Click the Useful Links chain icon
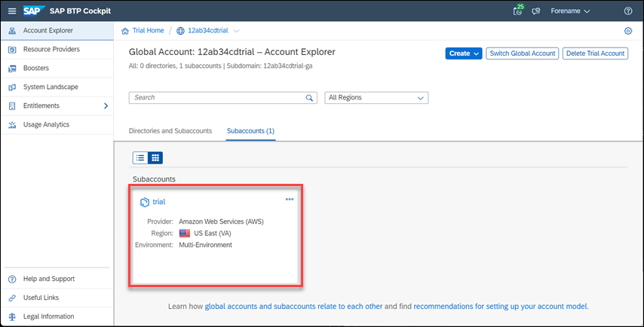This screenshot has height=327, width=644. click(12, 298)
